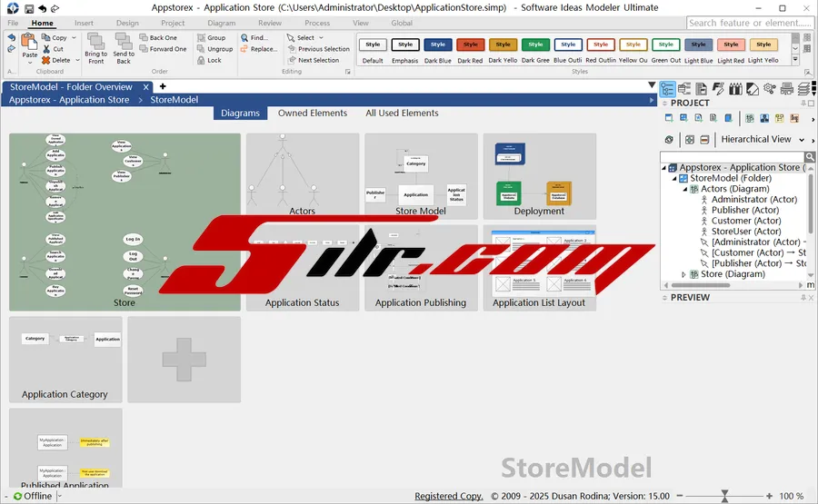Click the Offline status button
The height and width of the screenshot is (504, 818).
[x=33, y=496]
